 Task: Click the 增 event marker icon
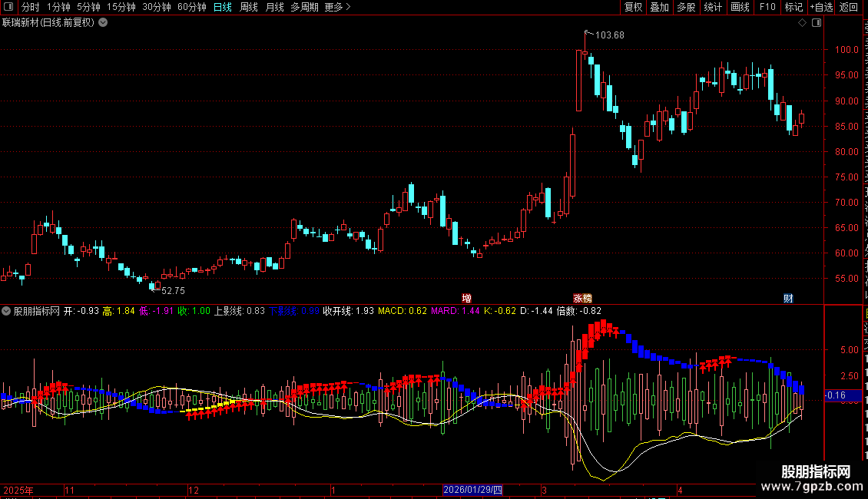pyautogui.click(x=467, y=298)
